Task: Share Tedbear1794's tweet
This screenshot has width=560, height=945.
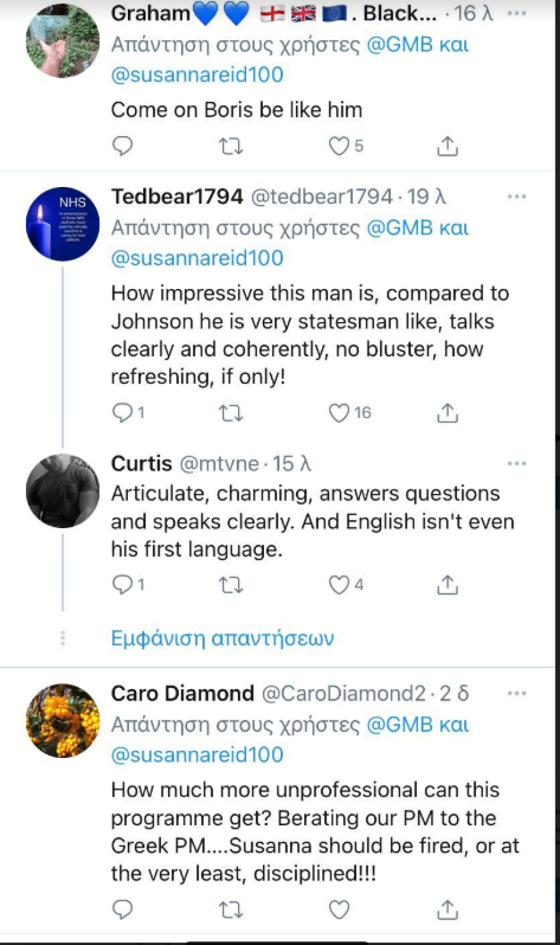Action: (x=447, y=414)
